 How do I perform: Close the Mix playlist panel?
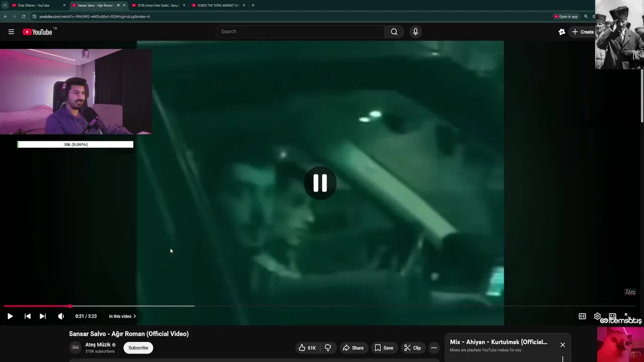pos(562,345)
